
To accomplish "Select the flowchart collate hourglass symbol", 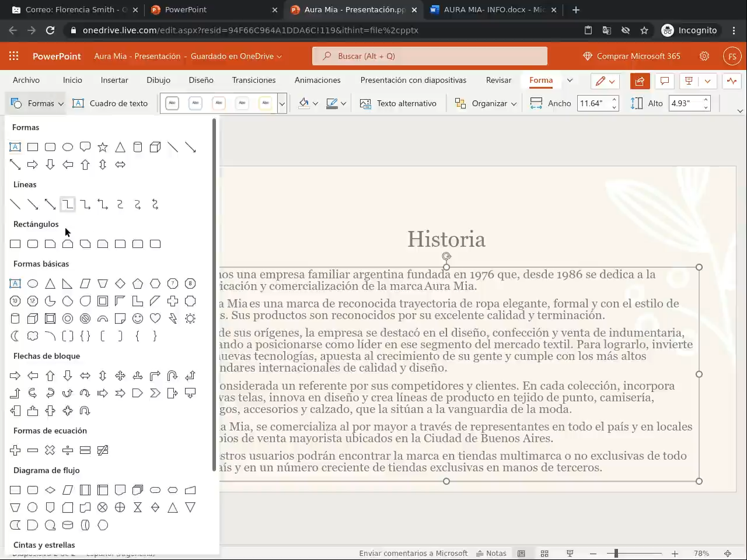I will coord(138,508).
